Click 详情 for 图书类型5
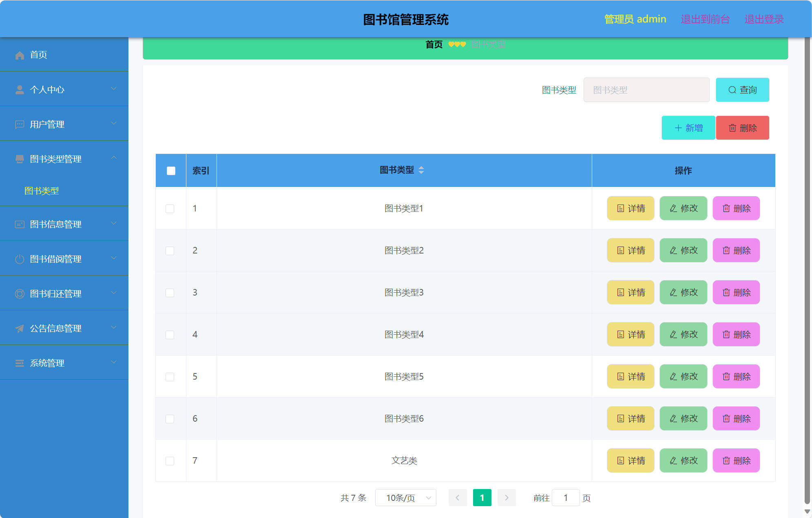This screenshot has width=812, height=518. click(x=630, y=376)
